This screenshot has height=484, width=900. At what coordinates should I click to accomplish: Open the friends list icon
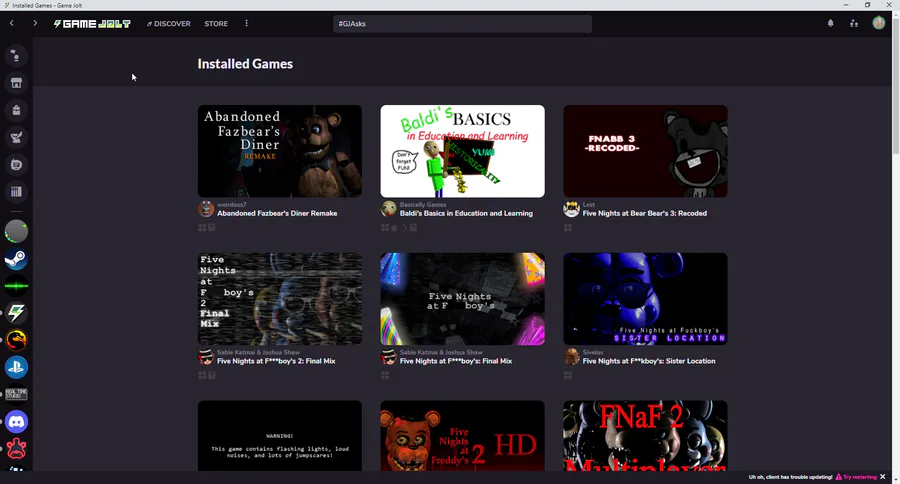tap(854, 24)
